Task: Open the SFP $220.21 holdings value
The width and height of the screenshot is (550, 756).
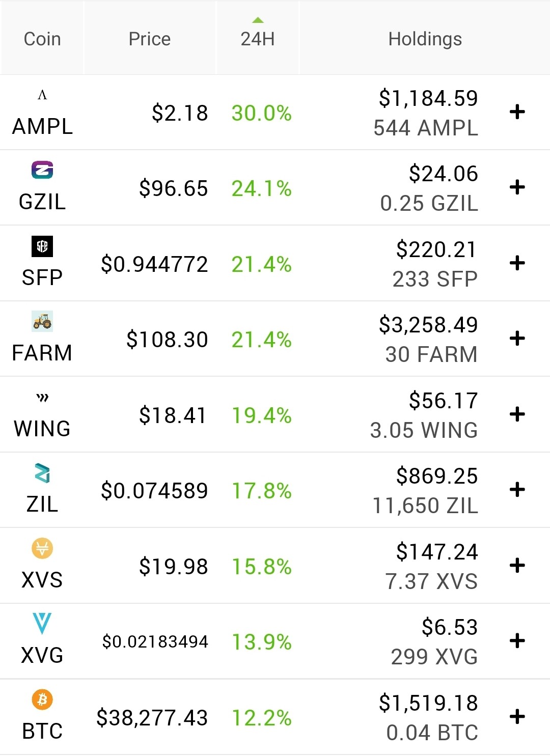Action: [437, 249]
